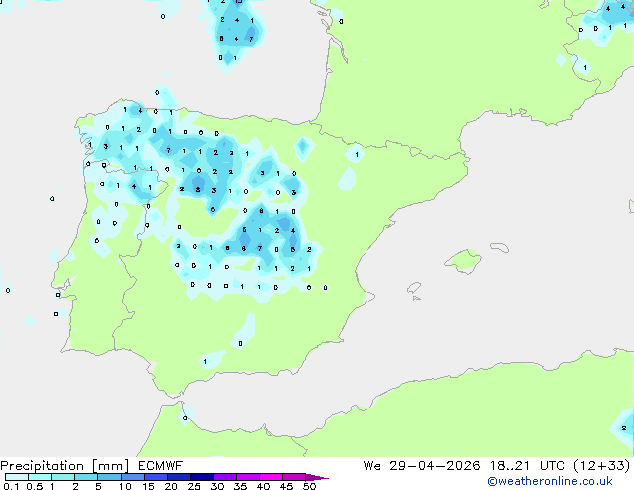Click the '40' legend scale label
The width and height of the screenshot is (634, 490).
coord(263,486)
